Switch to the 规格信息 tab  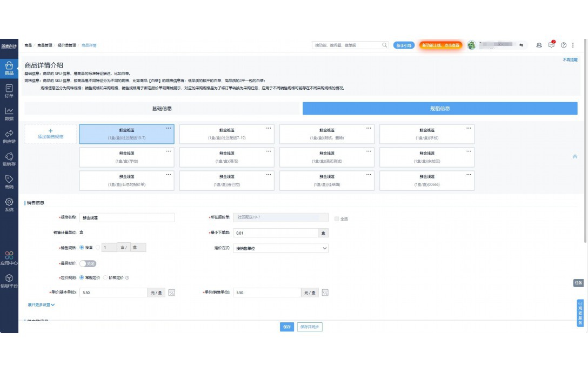439,109
